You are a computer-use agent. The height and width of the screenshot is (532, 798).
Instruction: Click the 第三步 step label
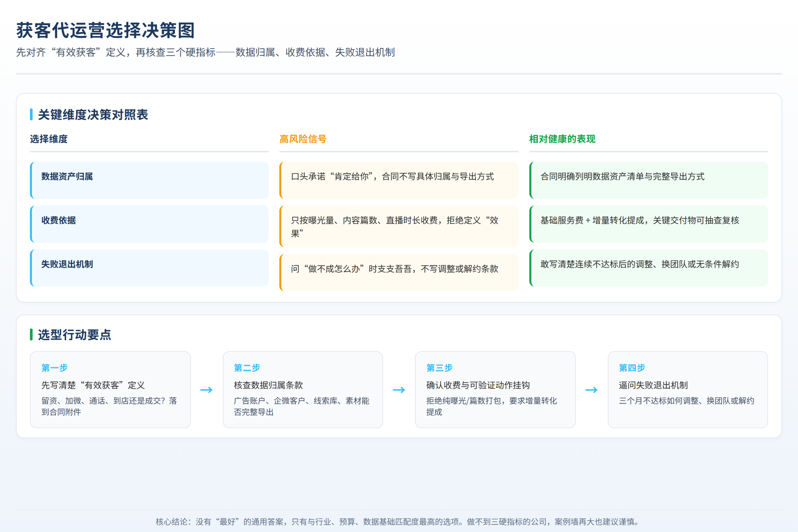[439, 368]
